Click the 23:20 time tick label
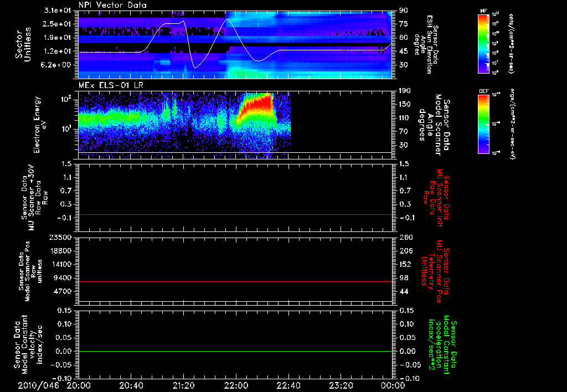The height and width of the screenshot is (392, 567). pos(341,385)
